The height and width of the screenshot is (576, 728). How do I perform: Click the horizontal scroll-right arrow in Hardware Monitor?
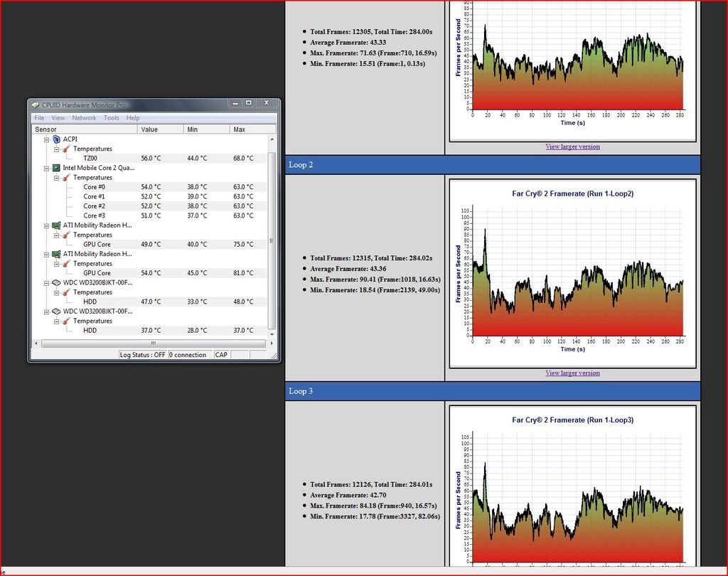(x=271, y=343)
